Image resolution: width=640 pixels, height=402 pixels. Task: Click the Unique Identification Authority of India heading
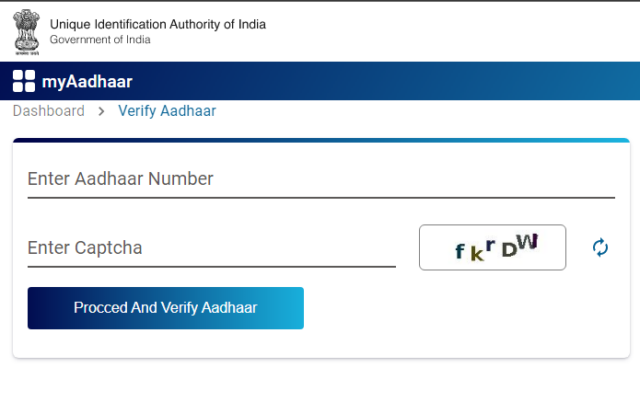click(x=158, y=24)
